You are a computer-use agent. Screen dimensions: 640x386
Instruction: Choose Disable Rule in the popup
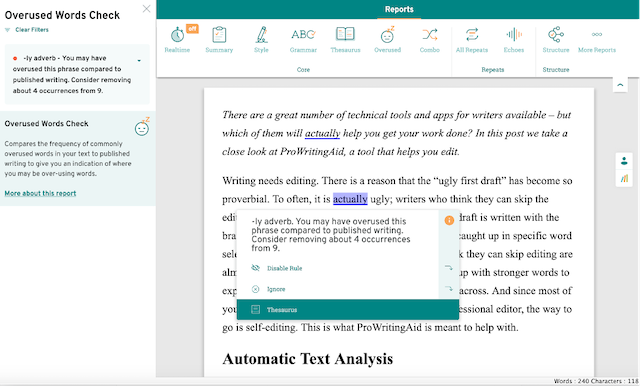[284, 268]
